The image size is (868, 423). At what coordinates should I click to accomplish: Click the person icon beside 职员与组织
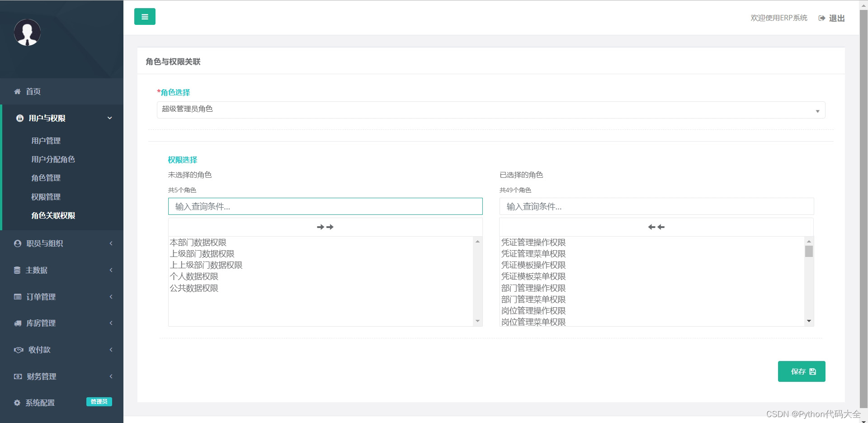pos(18,243)
